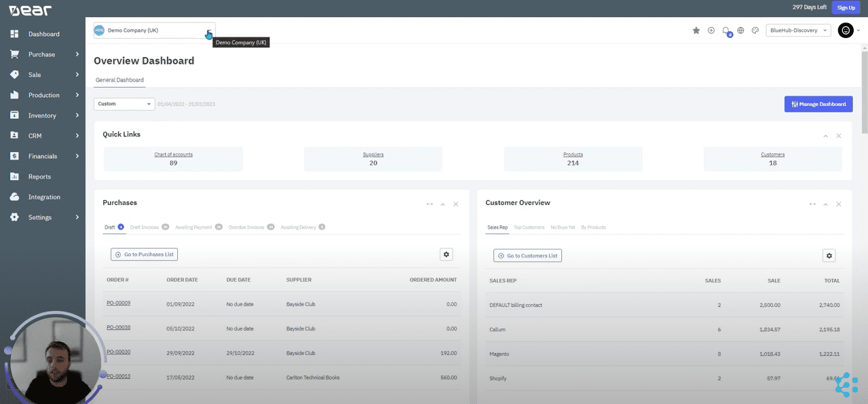Open the quick add plus icon
Viewport: 868px width, 404px height.
711,30
